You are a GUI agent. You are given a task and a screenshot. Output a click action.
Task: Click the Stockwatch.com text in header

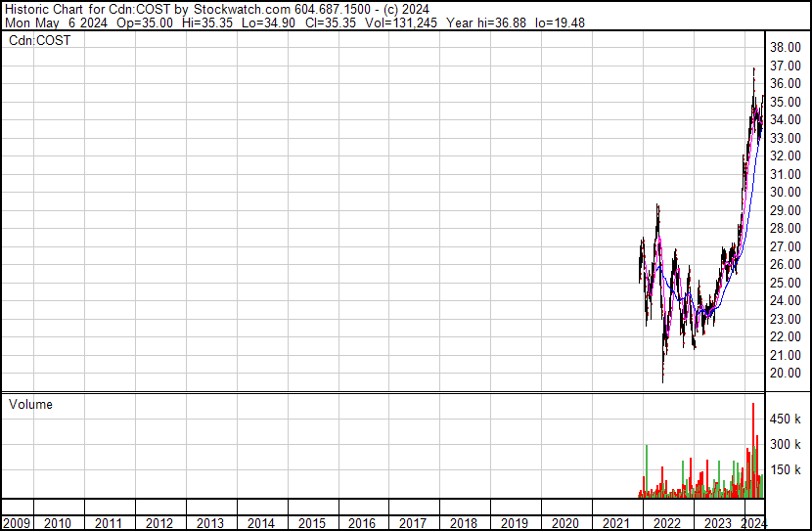242,10
